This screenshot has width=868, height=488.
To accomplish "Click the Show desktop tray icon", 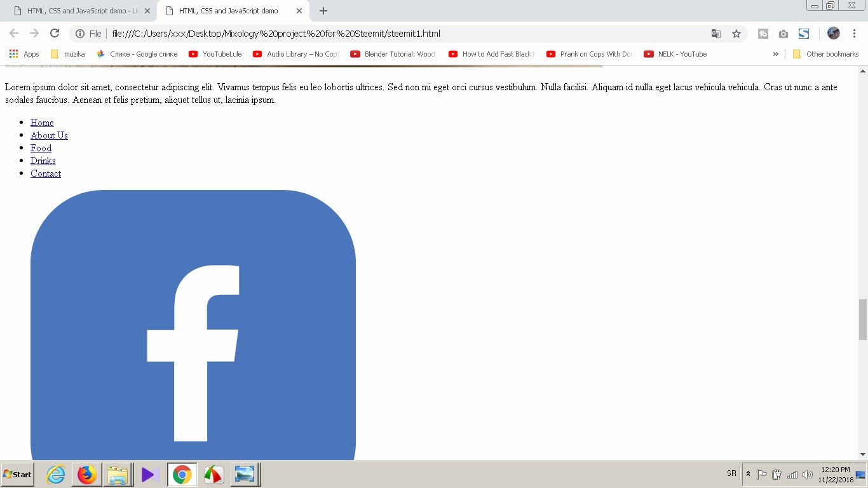I will (861, 475).
